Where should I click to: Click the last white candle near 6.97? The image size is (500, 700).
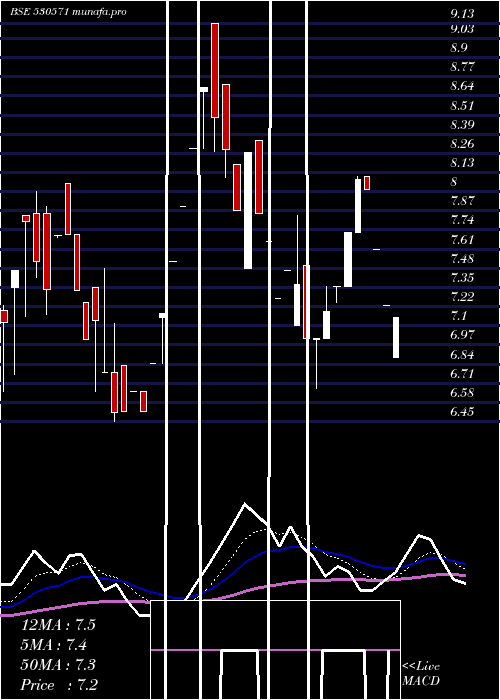[x=396, y=337]
